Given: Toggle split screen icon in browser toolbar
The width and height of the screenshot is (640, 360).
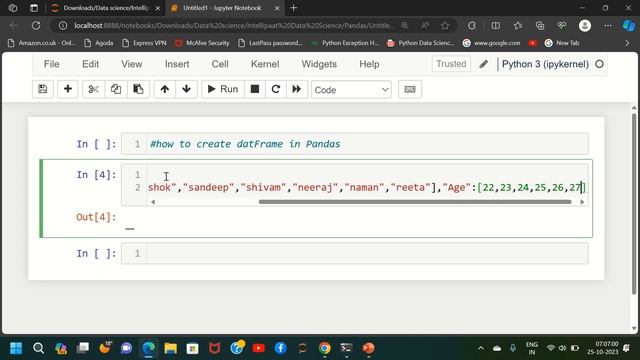Looking at the screenshot, I should click(496, 25).
